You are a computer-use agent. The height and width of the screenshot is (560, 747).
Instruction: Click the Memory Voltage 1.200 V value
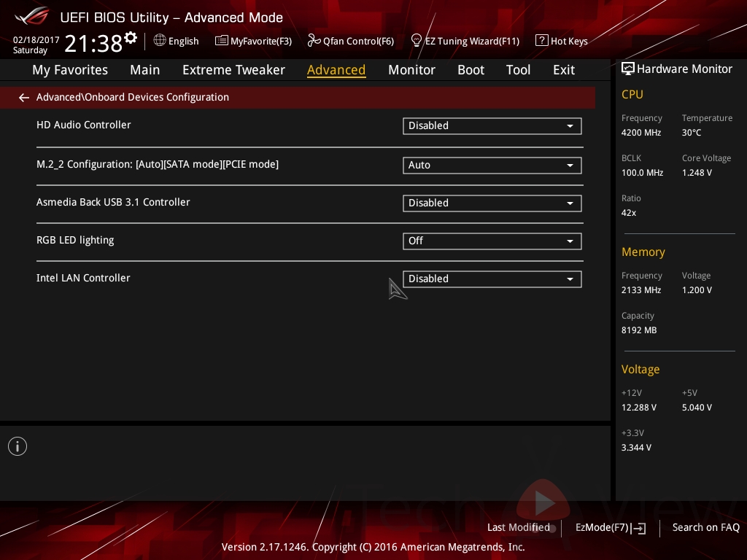697,290
